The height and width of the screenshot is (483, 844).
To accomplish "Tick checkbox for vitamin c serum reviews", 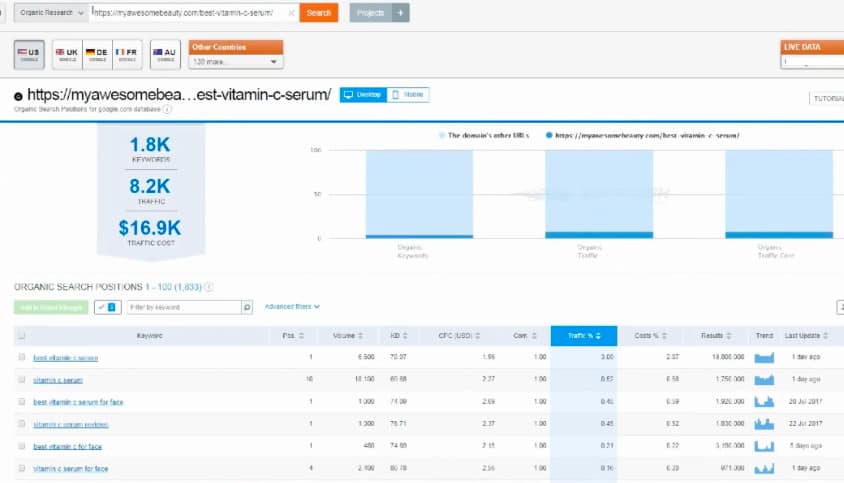I will pyautogui.click(x=22, y=424).
